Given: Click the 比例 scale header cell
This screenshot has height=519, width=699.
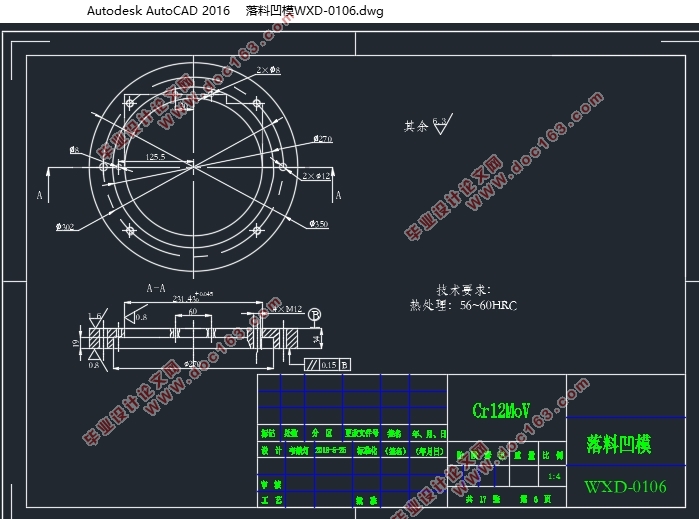Looking at the screenshot, I should point(553,455).
